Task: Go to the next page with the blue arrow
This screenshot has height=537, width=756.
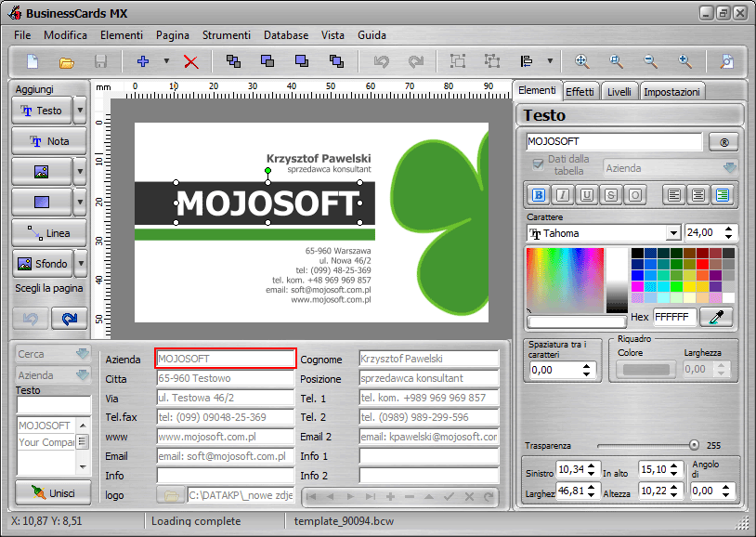Action: 70,319
